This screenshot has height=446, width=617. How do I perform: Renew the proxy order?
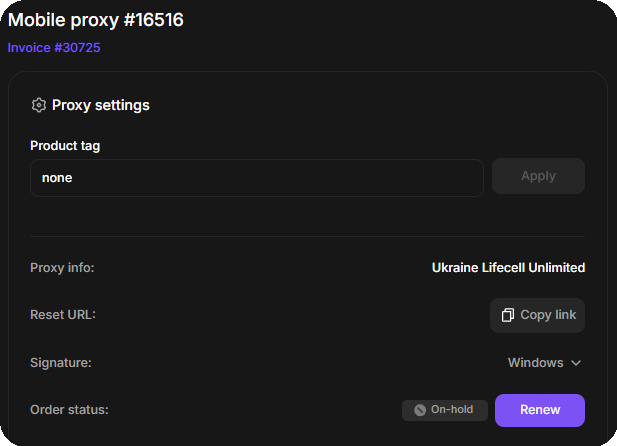click(x=540, y=410)
